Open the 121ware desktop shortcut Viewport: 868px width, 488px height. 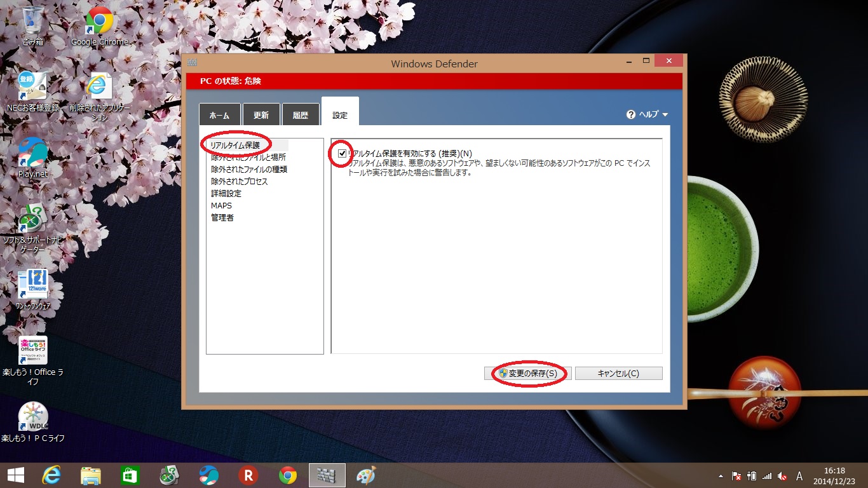(x=32, y=290)
